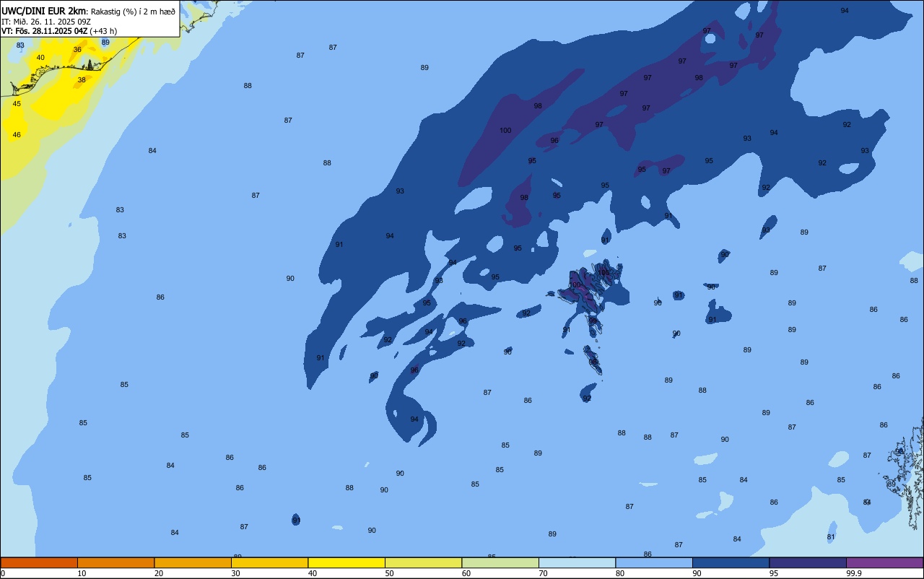Click the initial time line 'IT: Mið. 26. 11. 2025 09Z'

[45, 21]
